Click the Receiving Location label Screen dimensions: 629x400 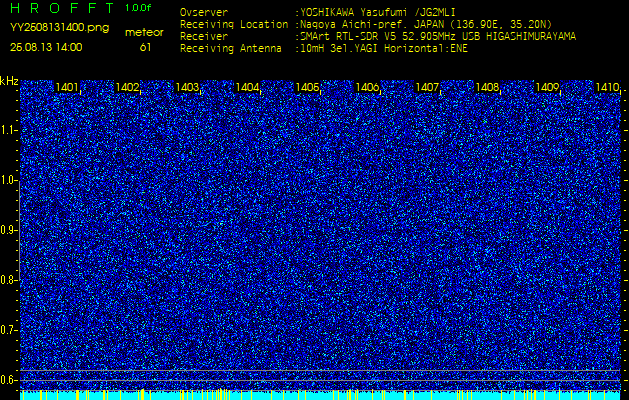click(x=234, y=24)
